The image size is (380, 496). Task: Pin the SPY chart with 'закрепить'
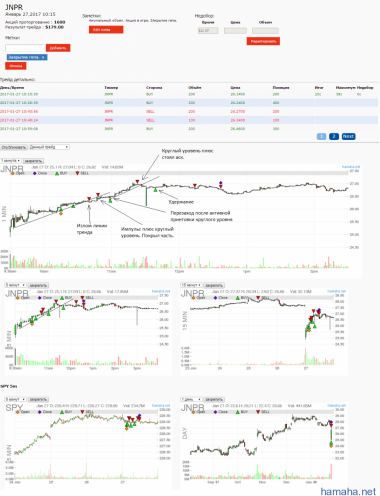tap(38, 399)
